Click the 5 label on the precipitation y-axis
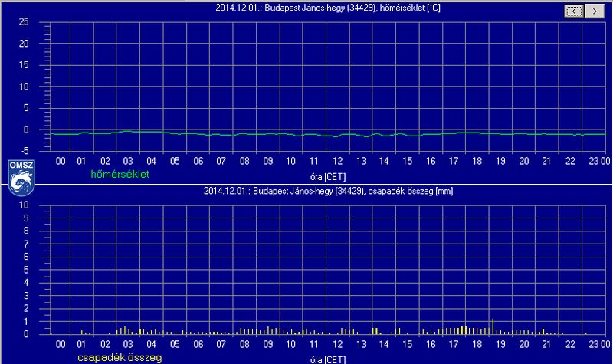The image size is (613, 364). click(26, 270)
